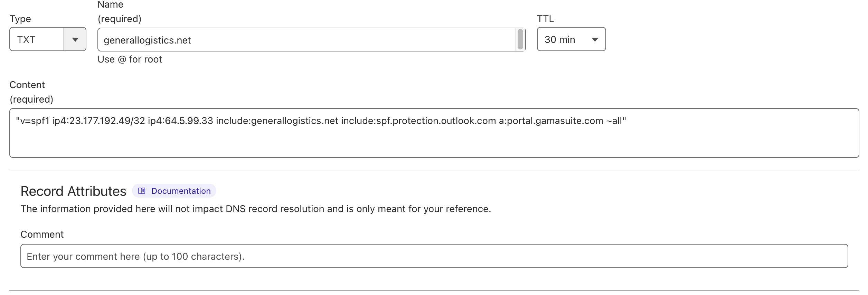The image size is (868, 295).
Task: Click the arrow button beside TXT
Action: pos(75,39)
